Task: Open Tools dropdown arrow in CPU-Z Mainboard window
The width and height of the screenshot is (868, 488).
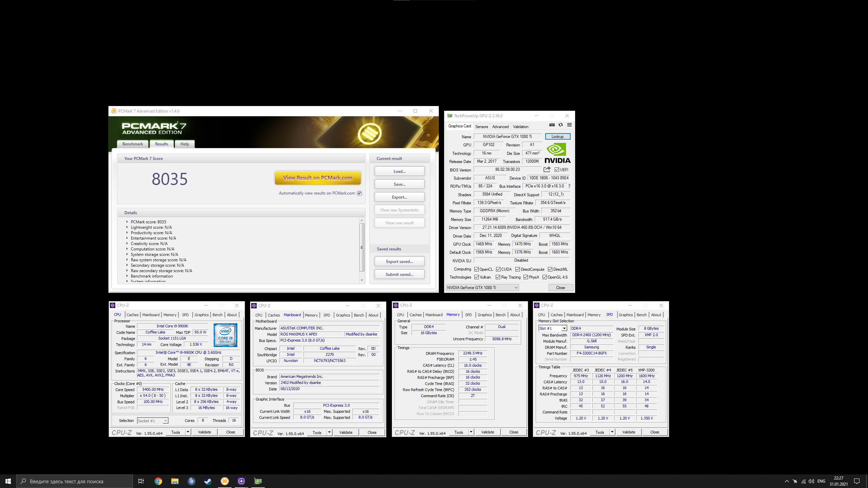Action: [329, 432]
